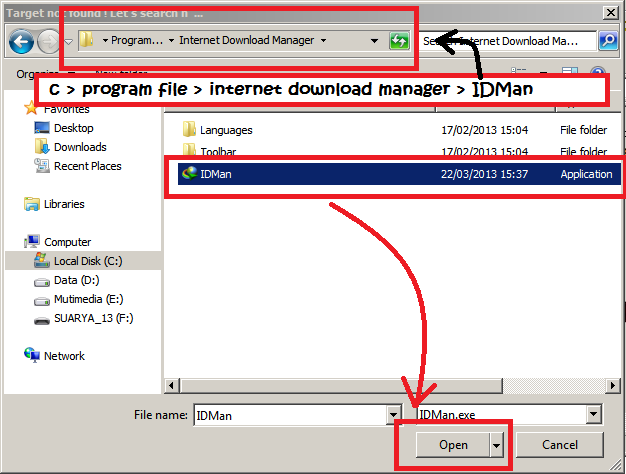
Task: Click the Languages date 17/02/2013 15:04
Action: click(x=484, y=130)
